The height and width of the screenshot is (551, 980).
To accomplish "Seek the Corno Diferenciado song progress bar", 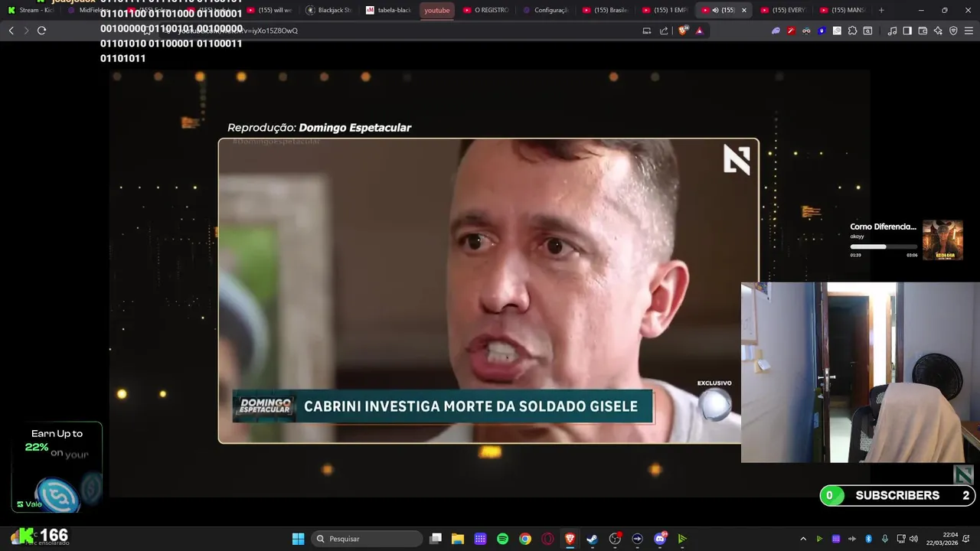I will pyautogui.click(x=884, y=246).
